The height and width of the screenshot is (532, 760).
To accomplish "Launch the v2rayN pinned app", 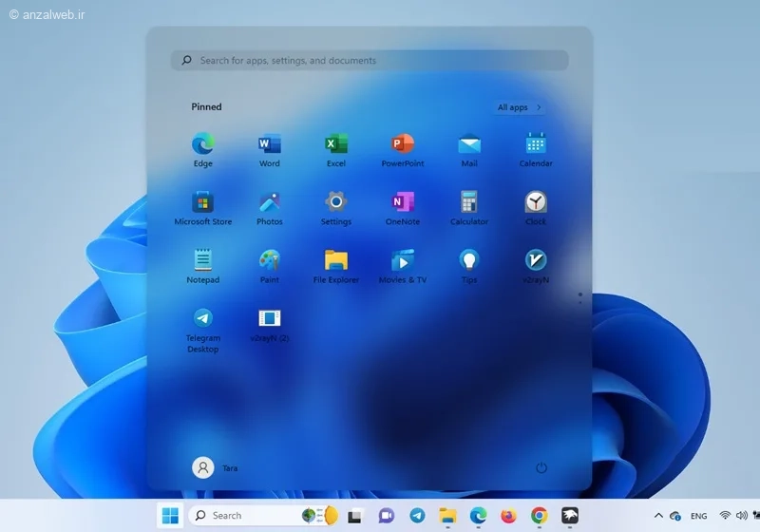I will click(536, 267).
